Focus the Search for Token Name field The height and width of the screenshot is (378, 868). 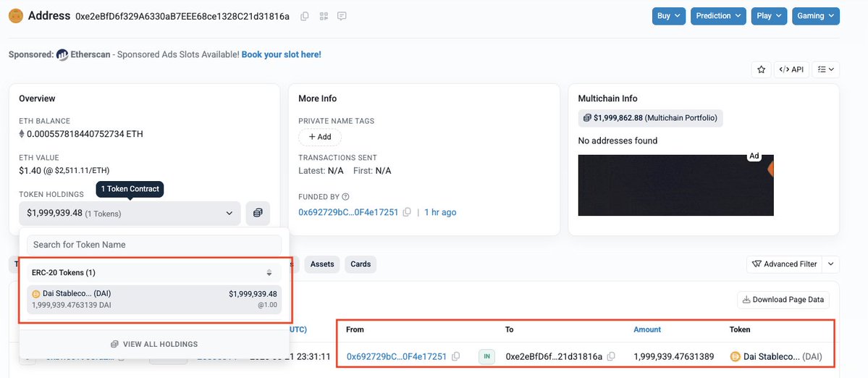pyautogui.click(x=154, y=245)
